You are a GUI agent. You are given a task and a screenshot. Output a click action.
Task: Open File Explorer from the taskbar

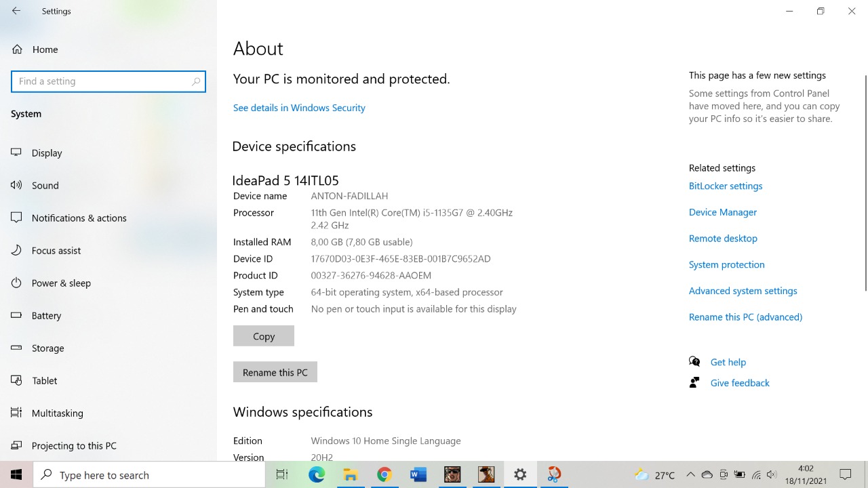point(351,474)
